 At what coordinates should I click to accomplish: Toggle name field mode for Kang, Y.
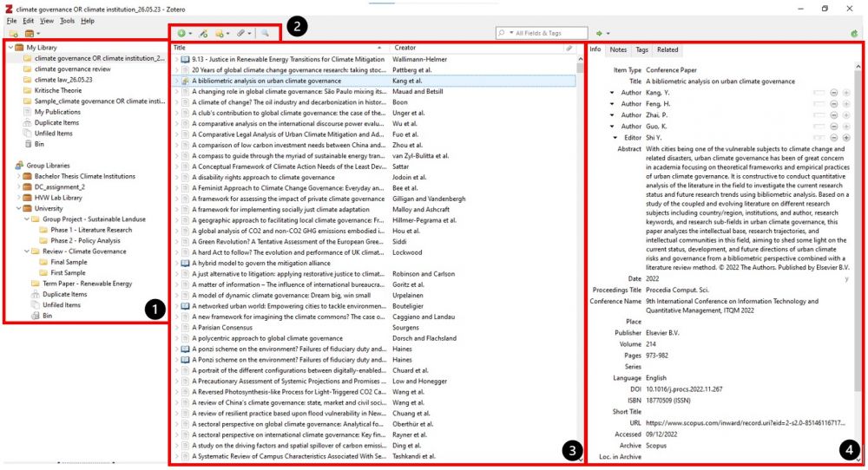click(x=819, y=93)
